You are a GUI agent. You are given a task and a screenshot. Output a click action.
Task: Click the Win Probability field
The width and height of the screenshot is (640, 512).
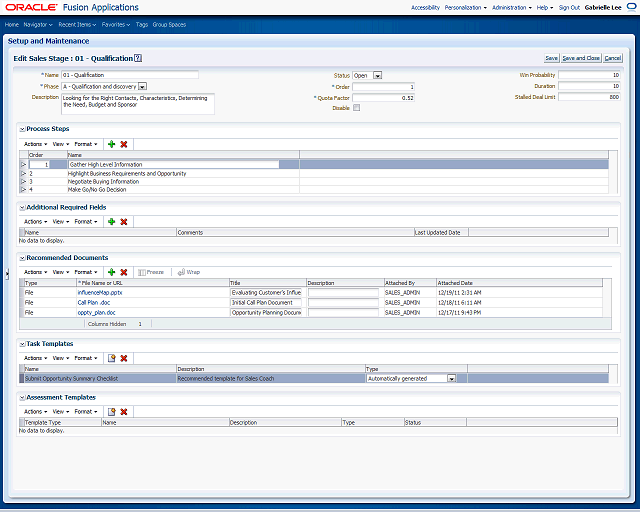click(589, 75)
